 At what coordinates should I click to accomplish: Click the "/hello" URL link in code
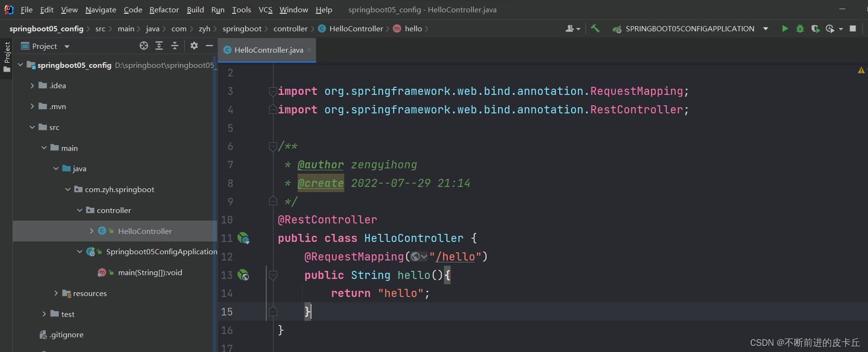pos(455,257)
